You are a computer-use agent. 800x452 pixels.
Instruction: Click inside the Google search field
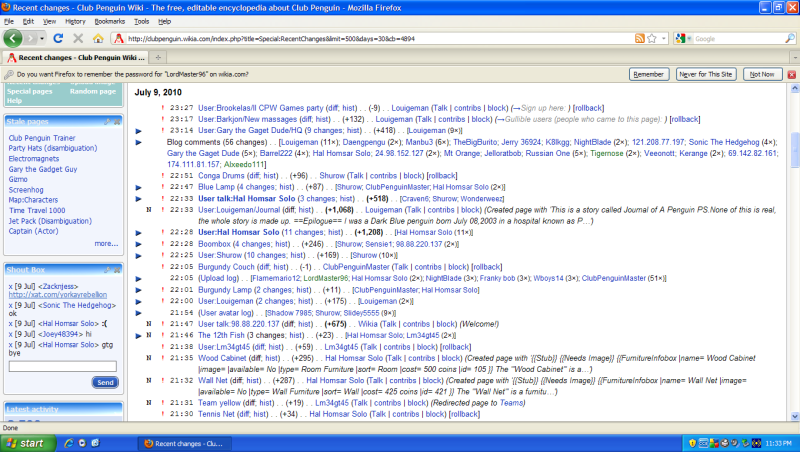click(738, 38)
